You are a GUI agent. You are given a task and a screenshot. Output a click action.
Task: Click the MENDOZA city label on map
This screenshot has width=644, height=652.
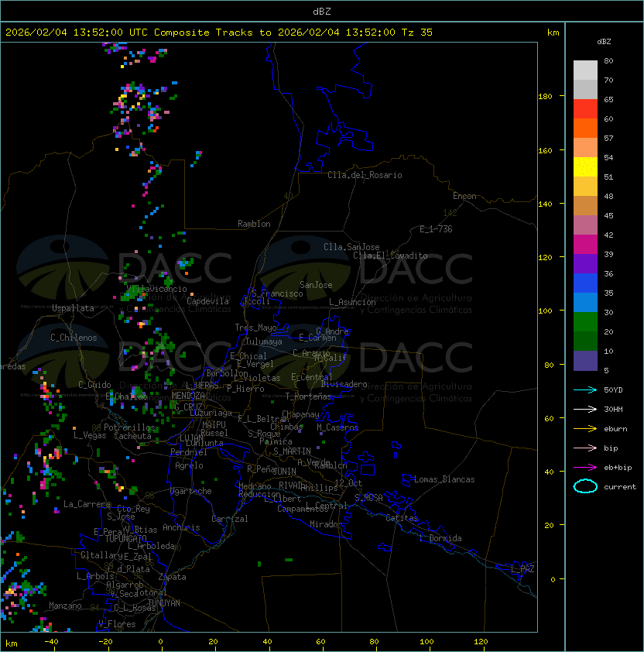point(188,396)
